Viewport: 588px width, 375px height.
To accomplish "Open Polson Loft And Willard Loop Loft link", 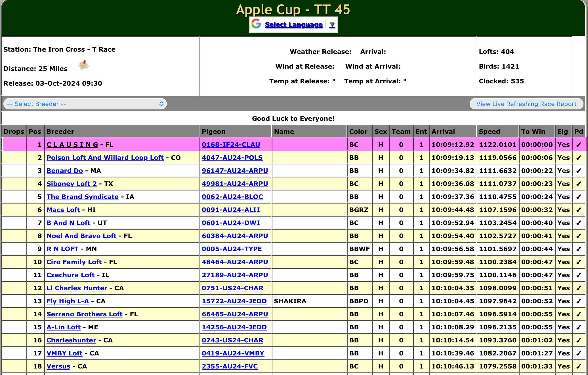I will pyautogui.click(x=105, y=158).
